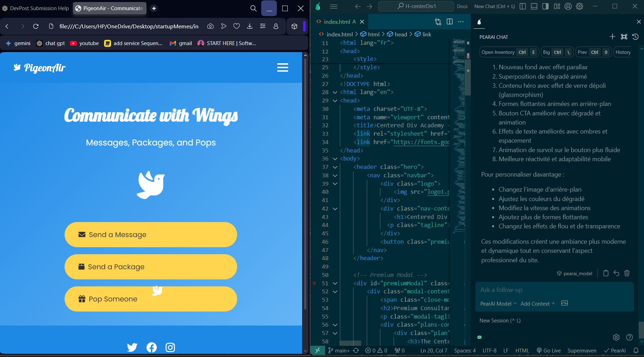Viewport: 644px width, 357px height.
Task: Click the Twitter icon in page footer
Action: click(132, 347)
